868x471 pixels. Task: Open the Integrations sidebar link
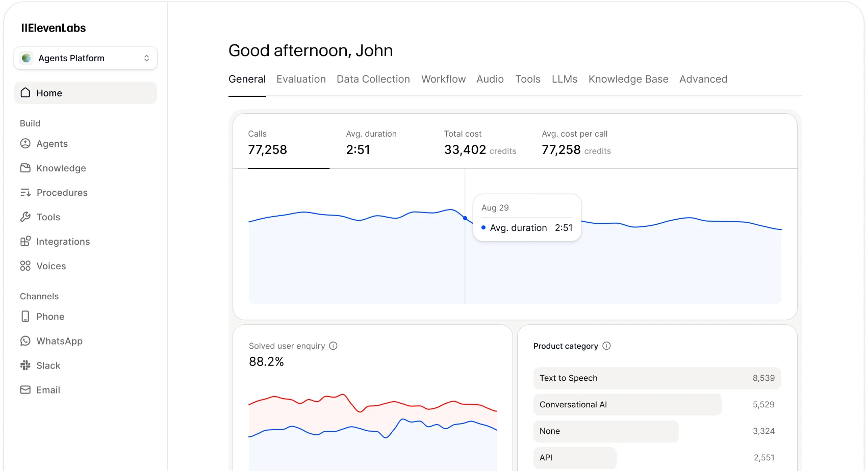(63, 242)
